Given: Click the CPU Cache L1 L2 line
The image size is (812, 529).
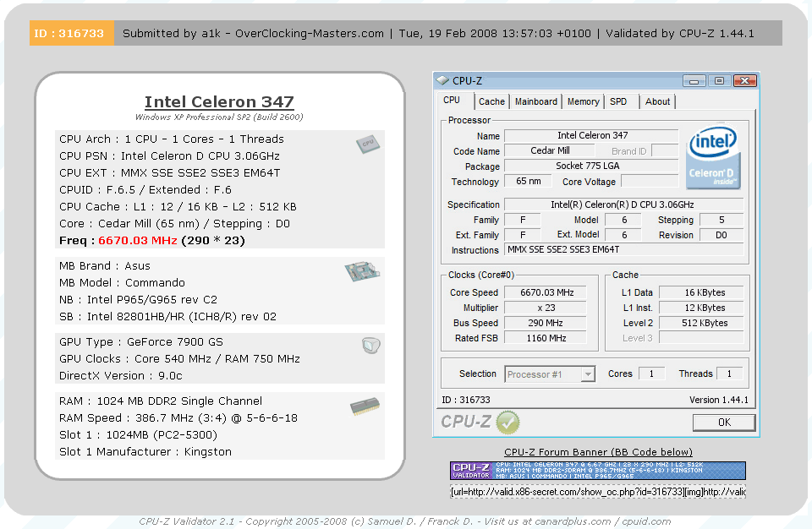Looking at the screenshot, I should 178,206.
